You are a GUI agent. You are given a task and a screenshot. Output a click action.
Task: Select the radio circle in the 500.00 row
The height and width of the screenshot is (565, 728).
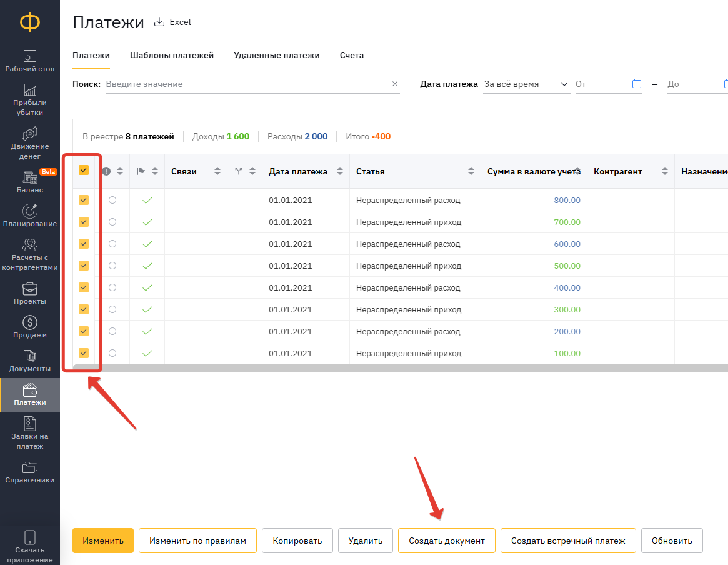point(112,266)
